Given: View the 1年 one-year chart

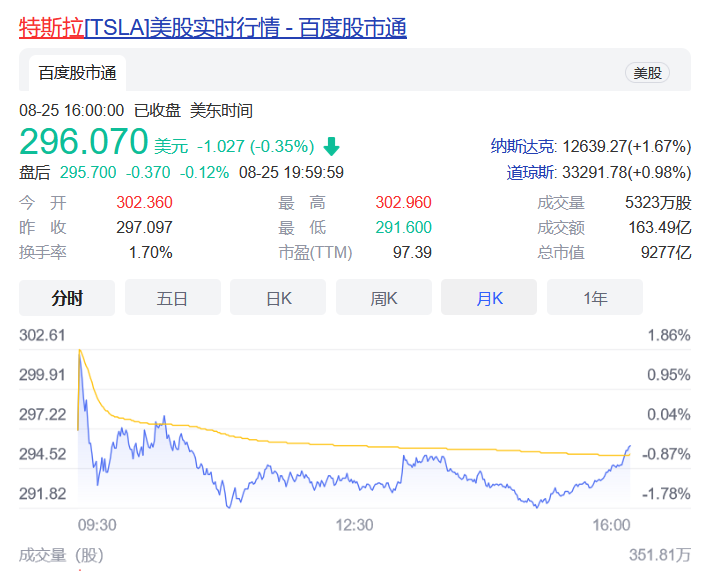Looking at the screenshot, I should point(595,297).
